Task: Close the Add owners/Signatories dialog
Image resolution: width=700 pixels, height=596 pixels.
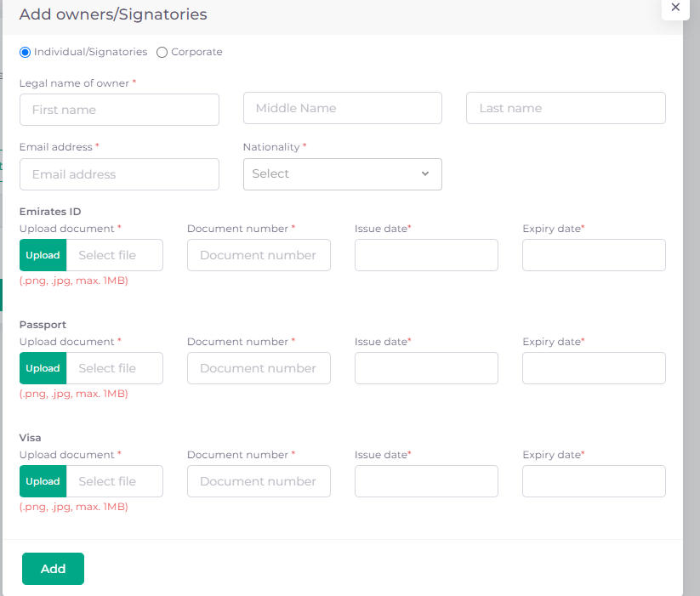Action: pos(675,8)
